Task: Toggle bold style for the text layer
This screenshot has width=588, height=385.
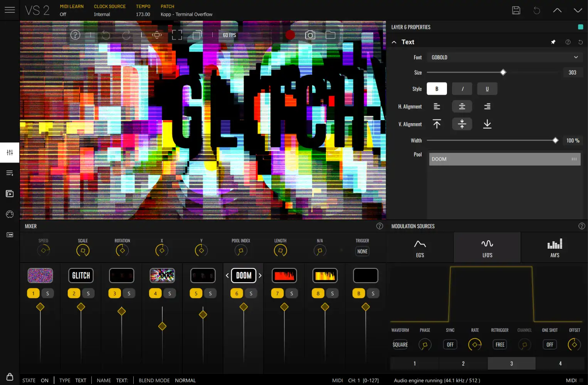Action: [x=437, y=89]
